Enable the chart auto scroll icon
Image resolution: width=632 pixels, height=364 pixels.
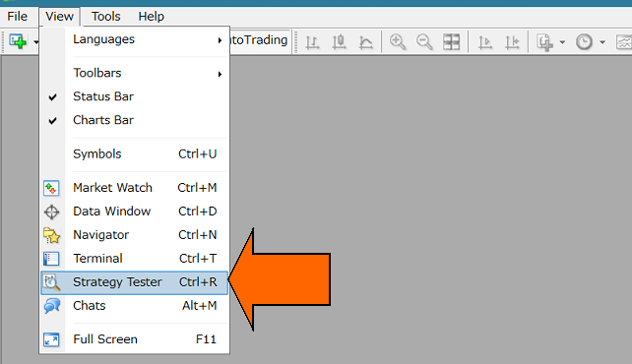coord(485,42)
